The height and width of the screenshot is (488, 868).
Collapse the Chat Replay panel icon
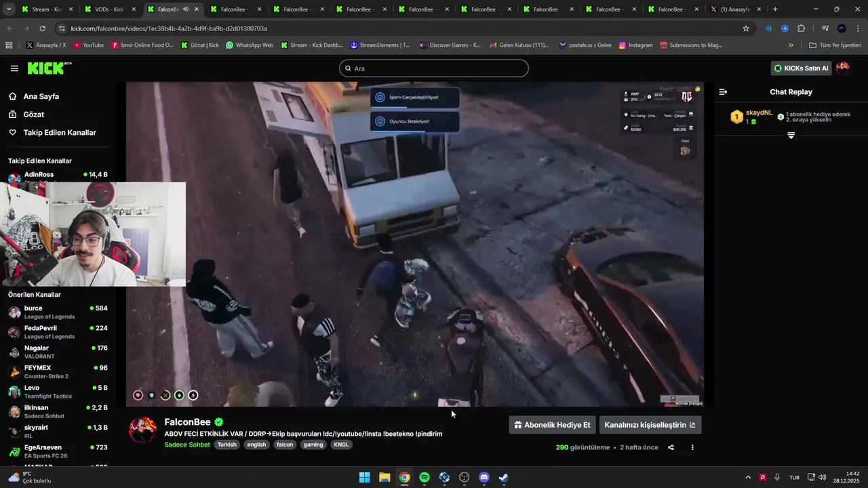pyautogui.click(x=723, y=91)
